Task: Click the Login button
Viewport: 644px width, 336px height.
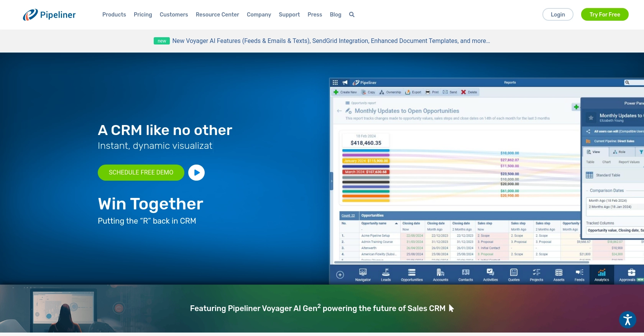Action: click(558, 15)
